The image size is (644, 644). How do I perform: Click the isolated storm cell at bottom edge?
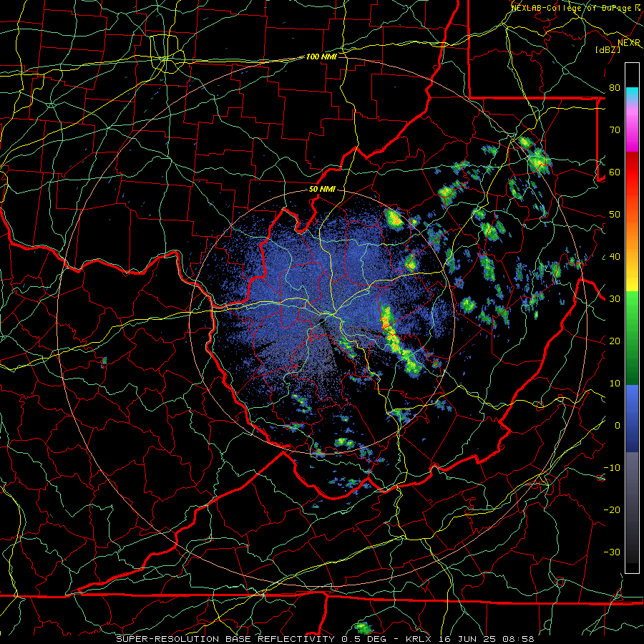click(x=363, y=628)
